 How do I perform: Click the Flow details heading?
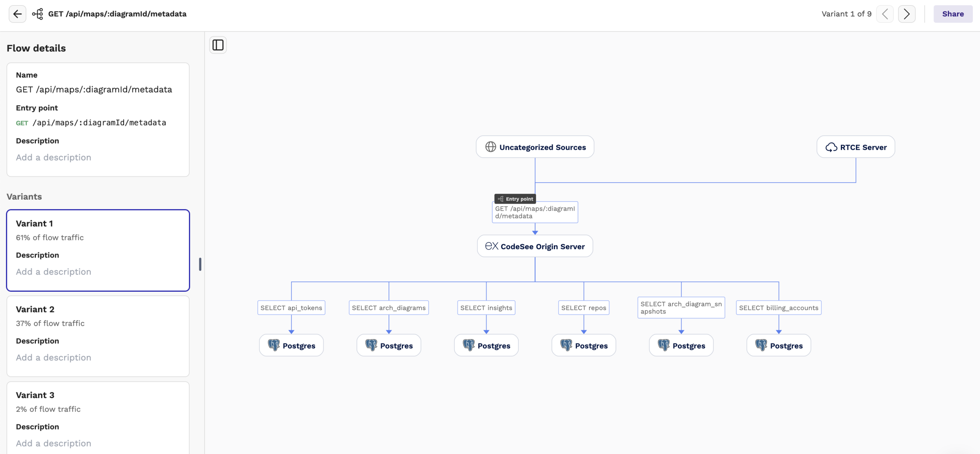[36, 48]
